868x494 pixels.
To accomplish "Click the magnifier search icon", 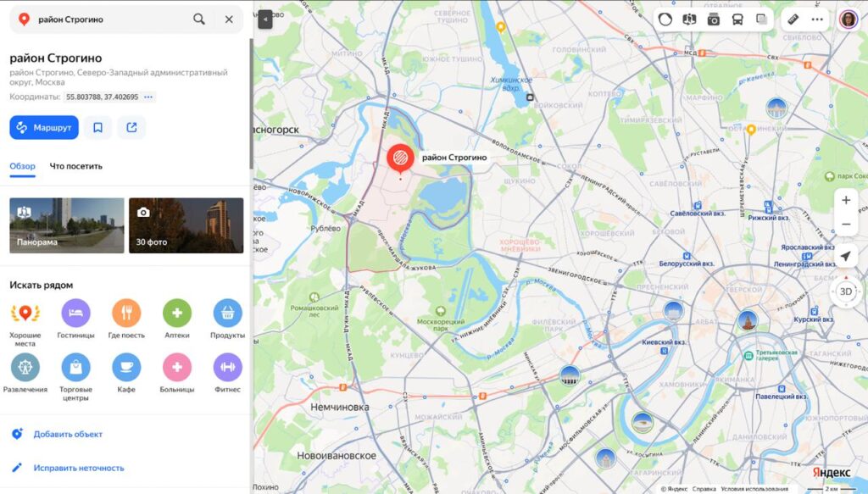I will click(x=199, y=19).
